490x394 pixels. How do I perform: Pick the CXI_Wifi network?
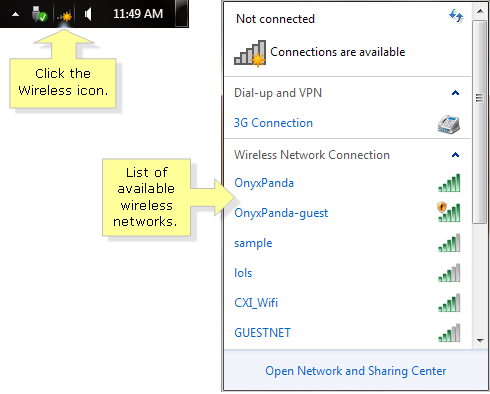pyautogui.click(x=348, y=303)
